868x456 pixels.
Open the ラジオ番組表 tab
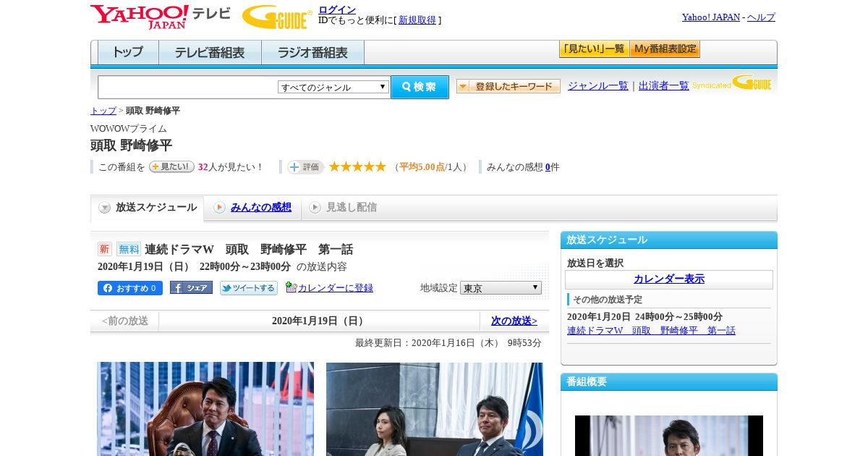coord(312,53)
